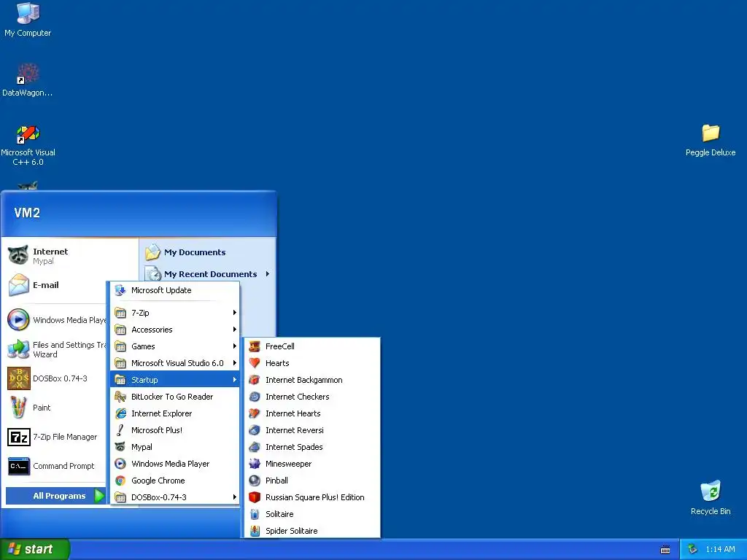Image resolution: width=747 pixels, height=560 pixels.
Task: Click the Russian Square Plus! Edition icon
Action: (255, 497)
